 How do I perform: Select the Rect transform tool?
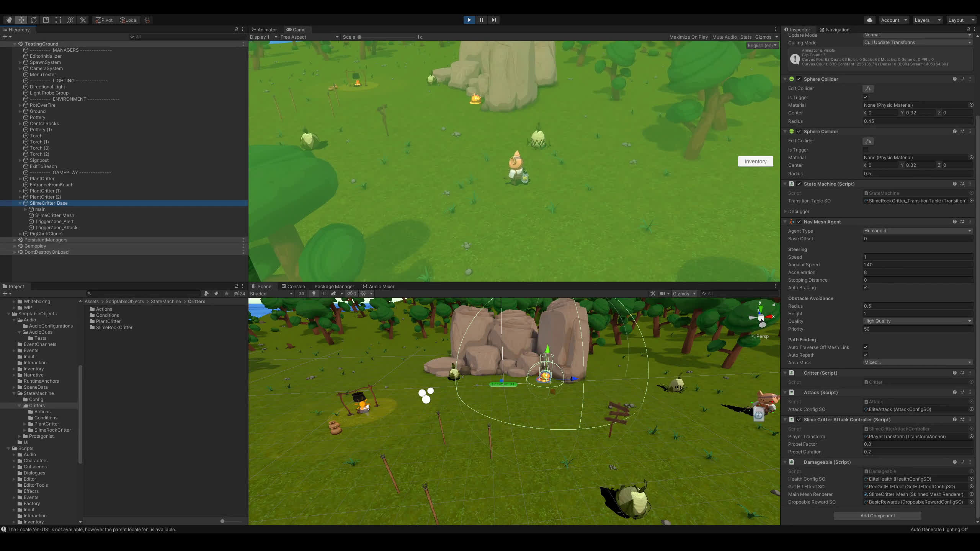tap(58, 20)
